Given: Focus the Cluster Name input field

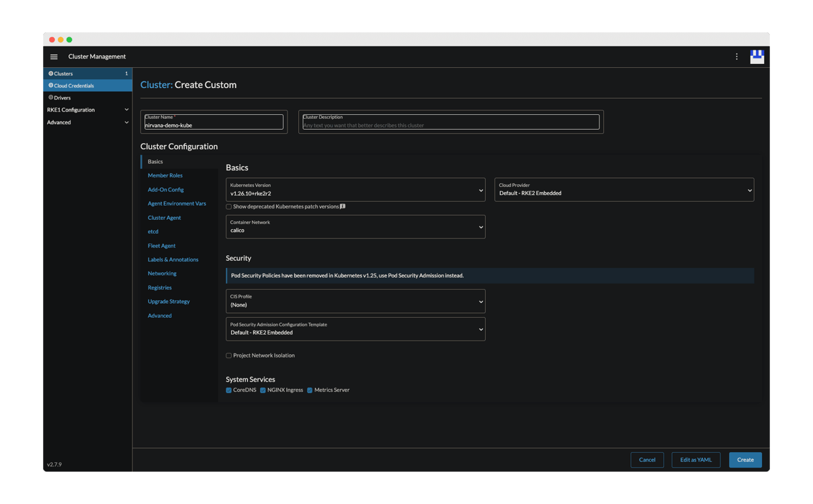Looking at the screenshot, I should [x=214, y=122].
